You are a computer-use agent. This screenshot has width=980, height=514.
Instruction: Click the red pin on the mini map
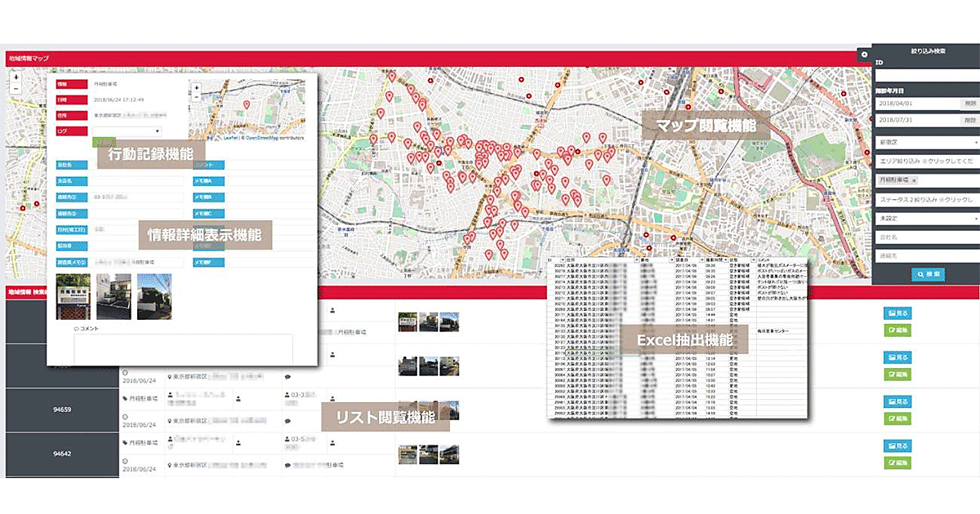click(246, 104)
